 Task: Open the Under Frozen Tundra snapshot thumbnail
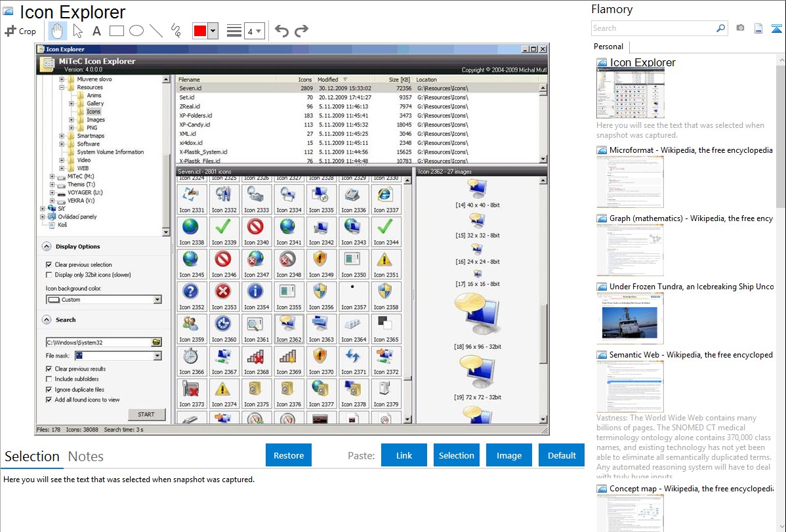click(x=630, y=318)
